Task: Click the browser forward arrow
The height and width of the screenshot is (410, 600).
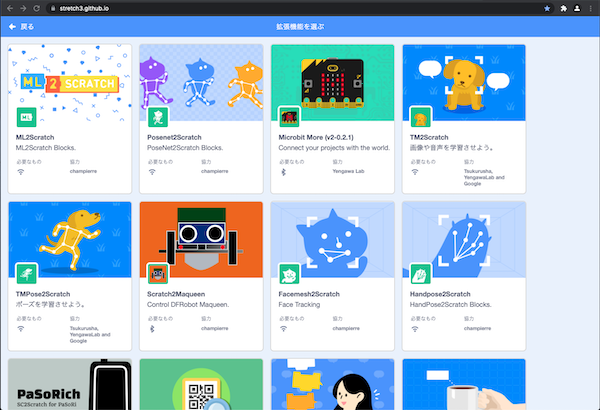Action: [23, 8]
